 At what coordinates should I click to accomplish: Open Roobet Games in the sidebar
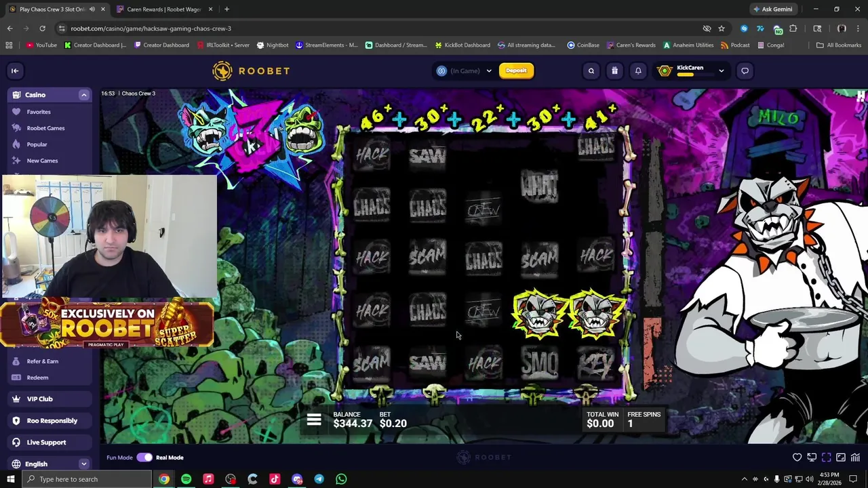pyautogui.click(x=45, y=128)
